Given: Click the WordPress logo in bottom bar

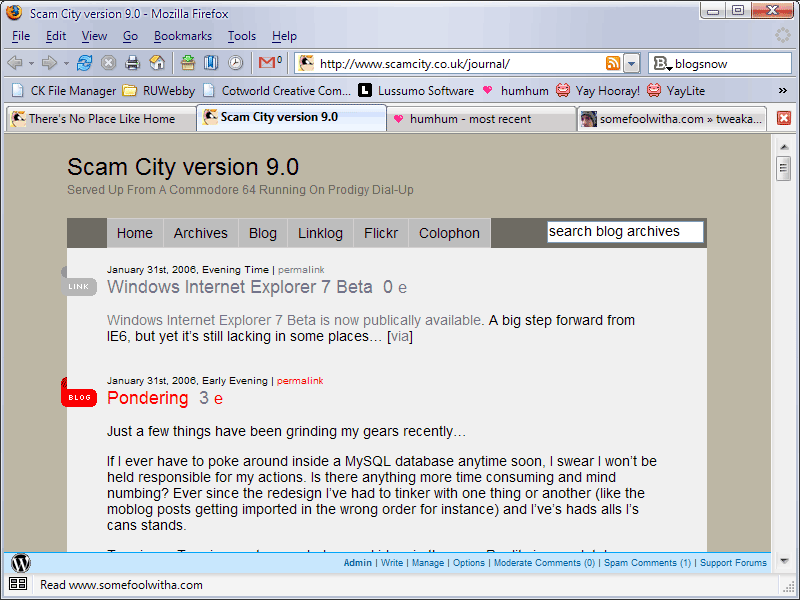Looking at the screenshot, I should [x=21, y=563].
